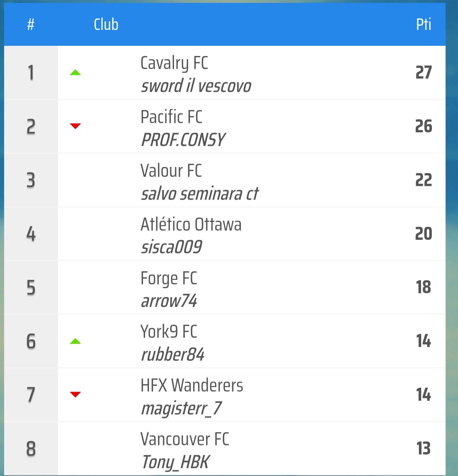Open the Pacific FC club name
The width and height of the screenshot is (458, 476).
click(171, 117)
